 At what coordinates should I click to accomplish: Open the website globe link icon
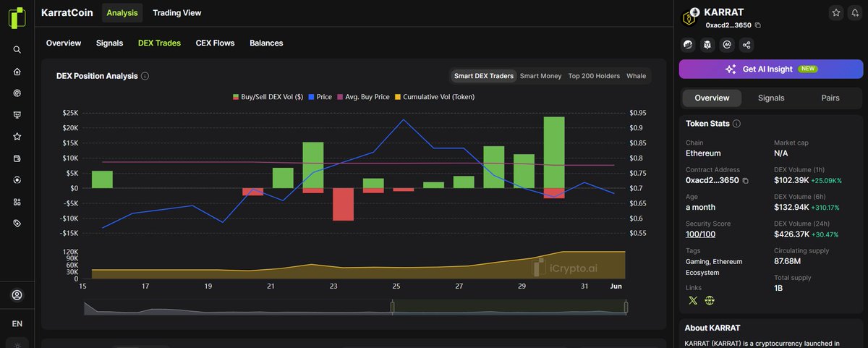pos(710,300)
